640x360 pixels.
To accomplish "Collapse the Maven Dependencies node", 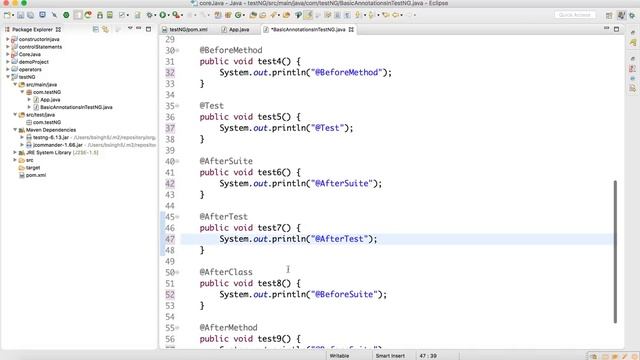I will click(x=15, y=130).
